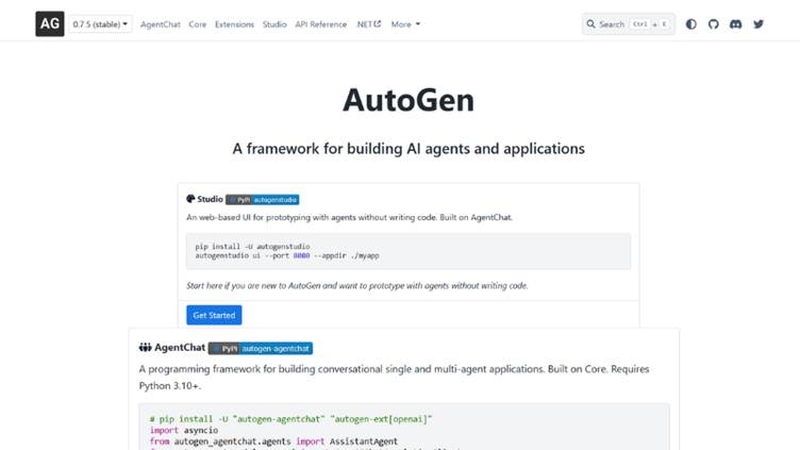Toggle the light/dark theme switch
Screen dimensions: 800x450
click(x=691, y=24)
